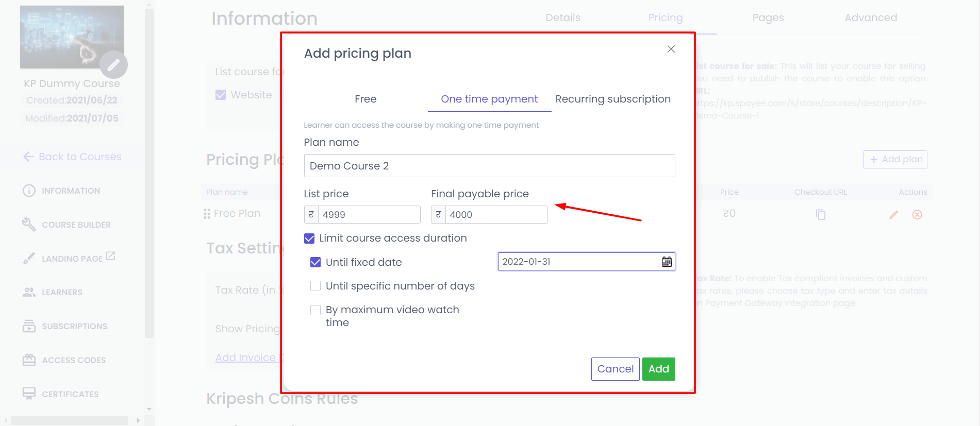The image size is (980, 426).
Task: Enable Until specific number of days
Action: click(315, 286)
